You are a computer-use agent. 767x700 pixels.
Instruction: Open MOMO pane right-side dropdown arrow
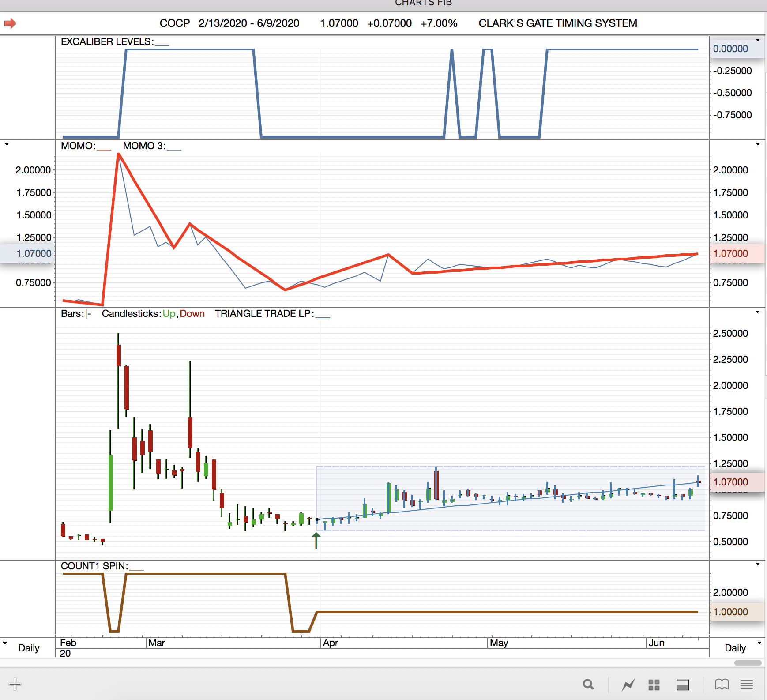pos(758,144)
